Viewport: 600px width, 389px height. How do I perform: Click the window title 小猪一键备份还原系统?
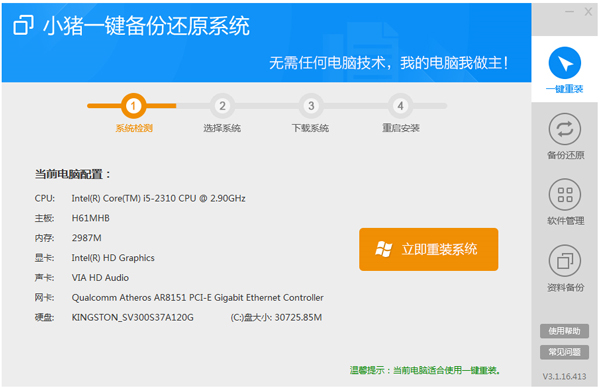click(x=146, y=26)
